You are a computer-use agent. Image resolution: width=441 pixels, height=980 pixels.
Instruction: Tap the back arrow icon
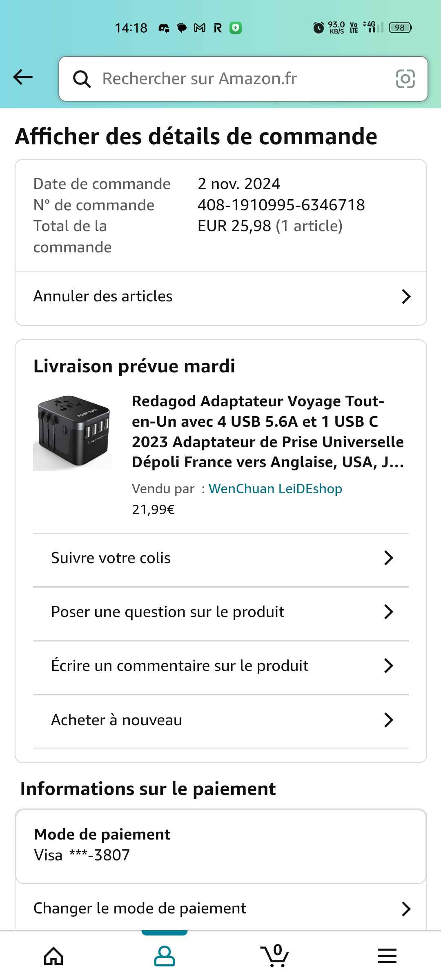23,77
